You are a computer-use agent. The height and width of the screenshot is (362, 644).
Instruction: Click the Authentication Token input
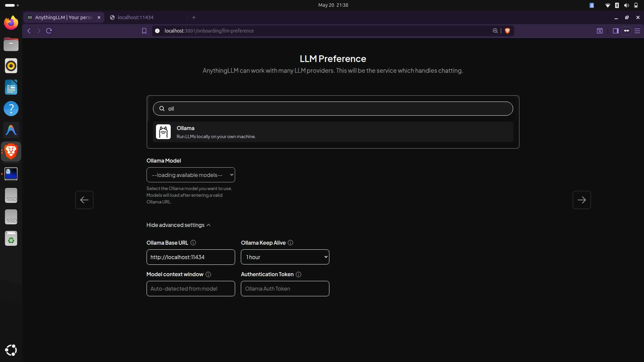285,289
